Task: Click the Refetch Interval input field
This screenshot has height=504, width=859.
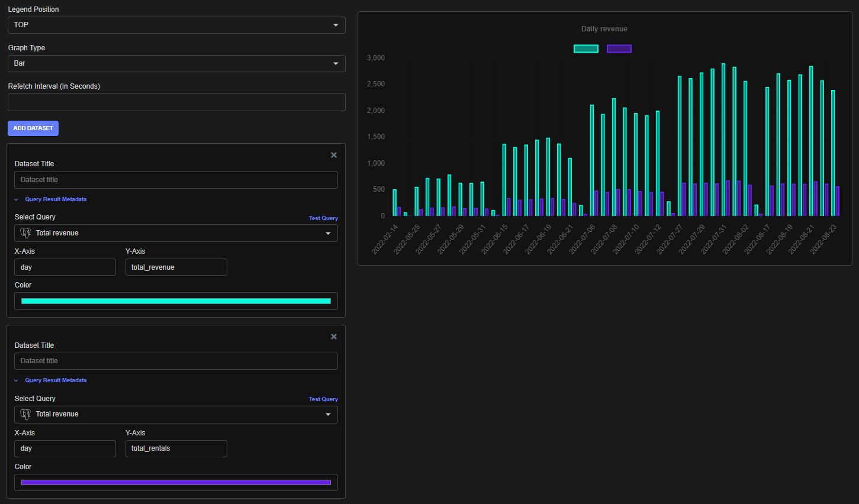Action: (176, 102)
